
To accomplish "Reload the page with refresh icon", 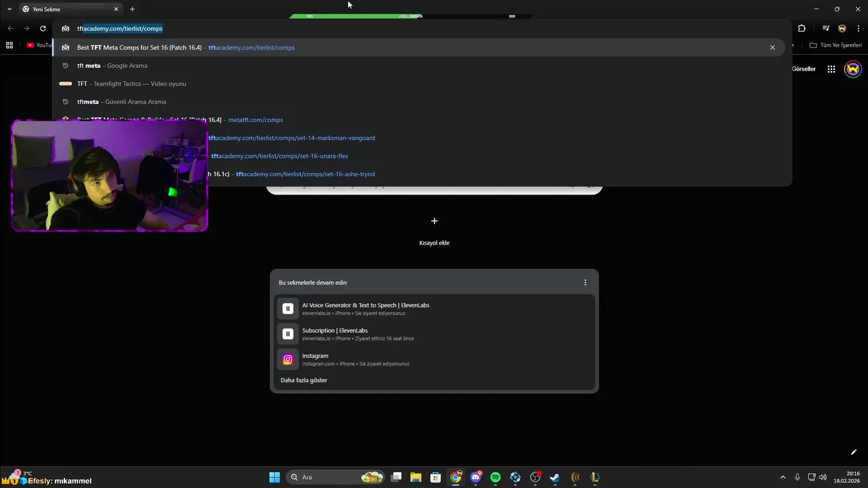I will point(43,28).
